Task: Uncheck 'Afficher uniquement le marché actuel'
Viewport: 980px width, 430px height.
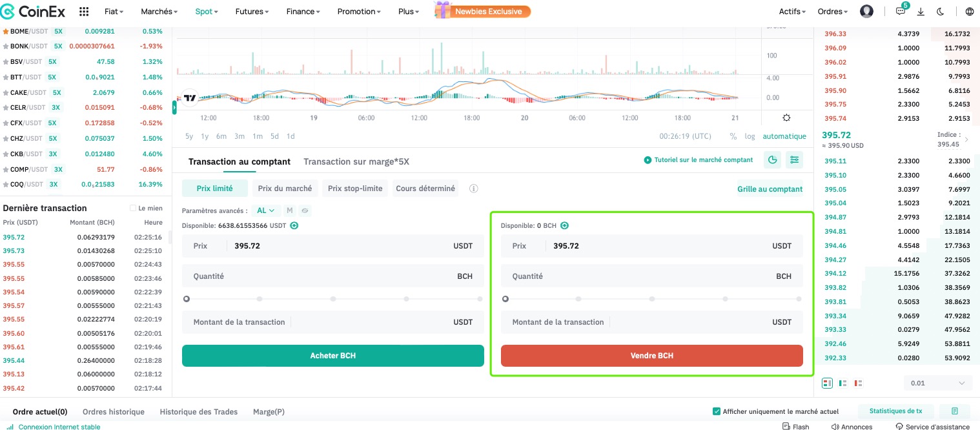Action: click(716, 411)
